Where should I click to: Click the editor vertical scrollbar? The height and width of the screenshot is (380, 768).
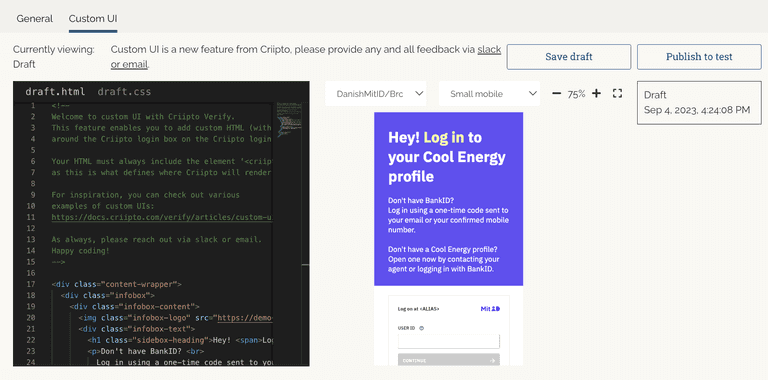pyautogui.click(x=306, y=234)
